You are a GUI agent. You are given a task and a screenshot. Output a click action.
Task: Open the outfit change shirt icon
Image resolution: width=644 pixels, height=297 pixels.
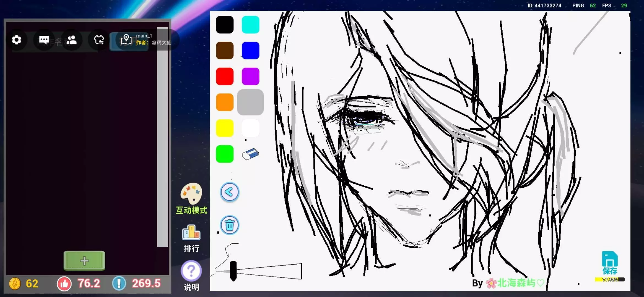pyautogui.click(x=99, y=40)
